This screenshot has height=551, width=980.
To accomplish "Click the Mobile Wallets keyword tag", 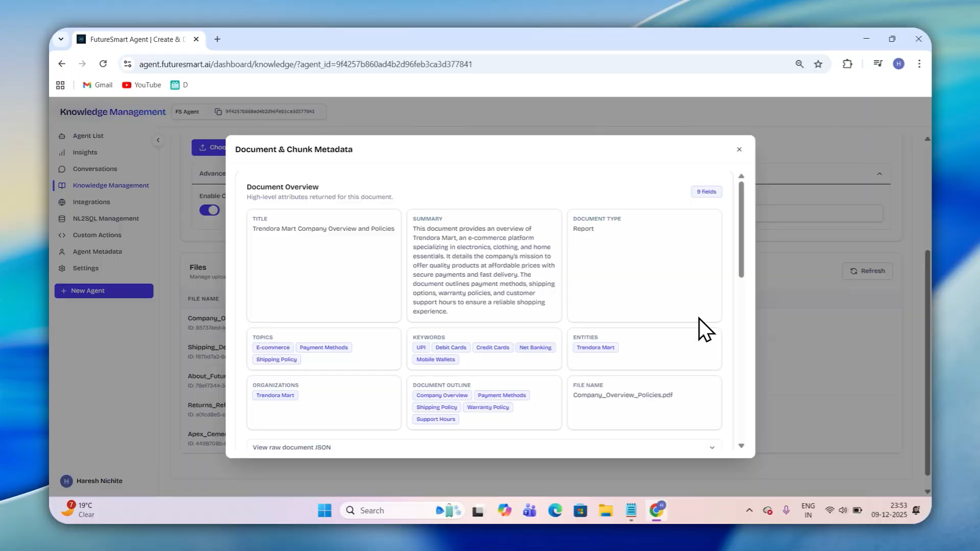I will (x=435, y=360).
